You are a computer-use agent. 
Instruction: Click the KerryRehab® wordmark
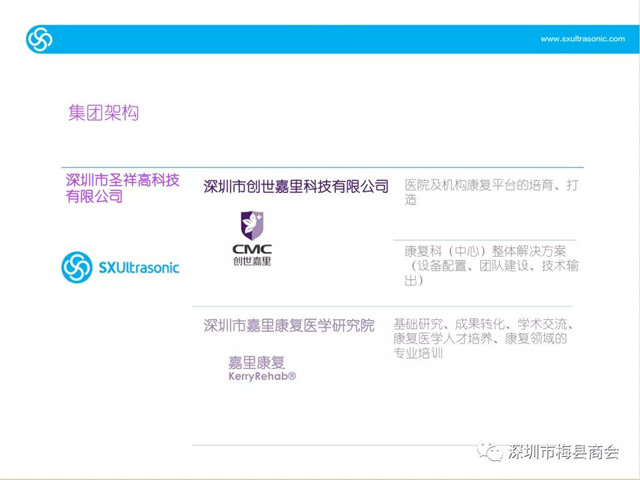pos(262,376)
